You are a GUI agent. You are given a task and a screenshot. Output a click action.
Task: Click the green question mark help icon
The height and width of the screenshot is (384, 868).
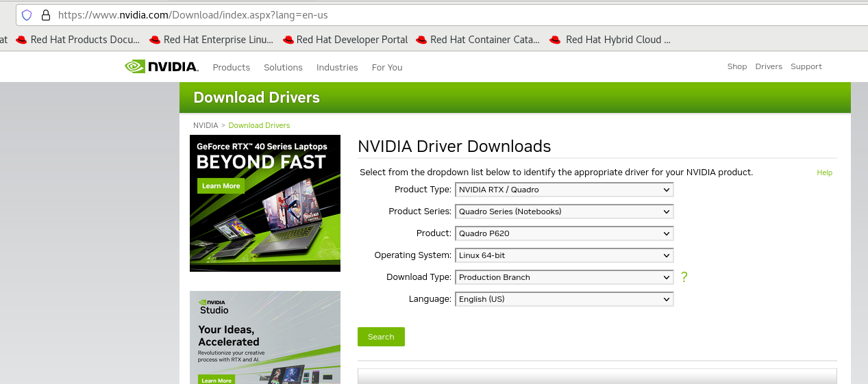684,277
